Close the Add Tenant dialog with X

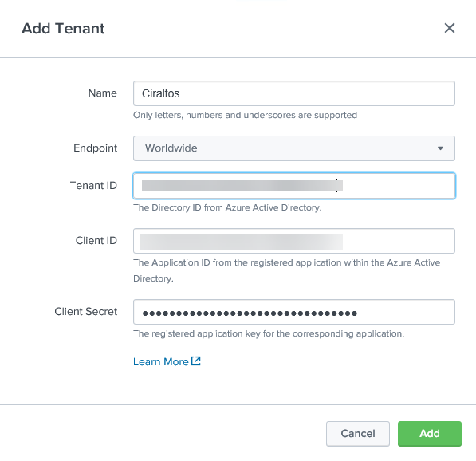point(449,28)
